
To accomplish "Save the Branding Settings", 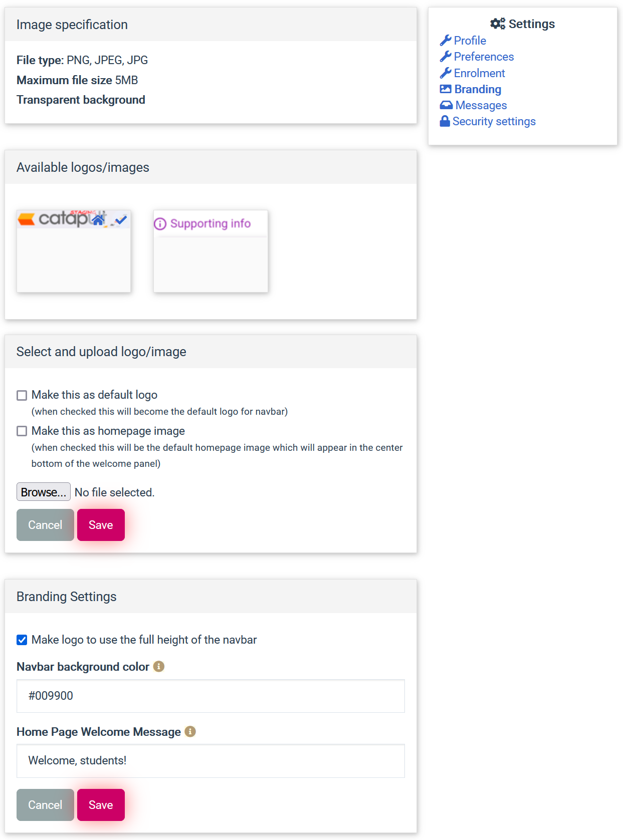I will (x=101, y=804).
